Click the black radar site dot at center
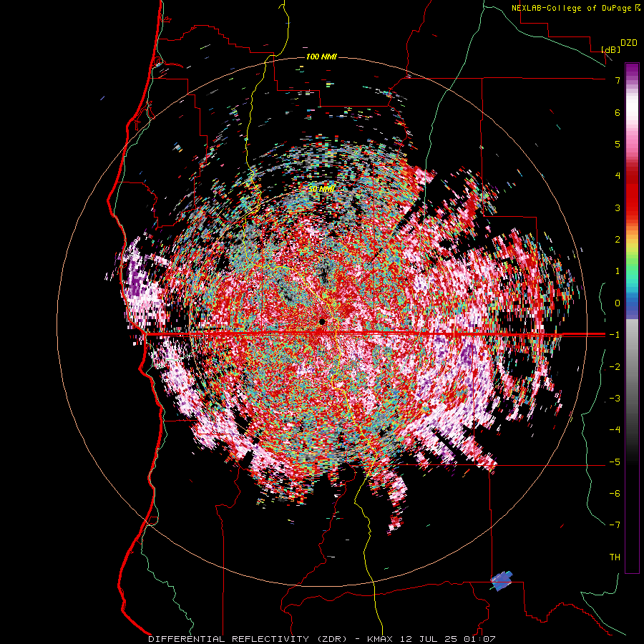Screen dimensions: 644x644 (x=323, y=321)
